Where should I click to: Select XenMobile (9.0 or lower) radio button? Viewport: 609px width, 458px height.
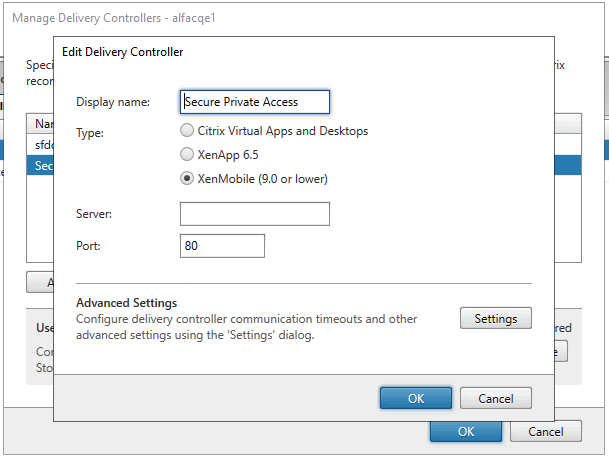[x=187, y=179]
